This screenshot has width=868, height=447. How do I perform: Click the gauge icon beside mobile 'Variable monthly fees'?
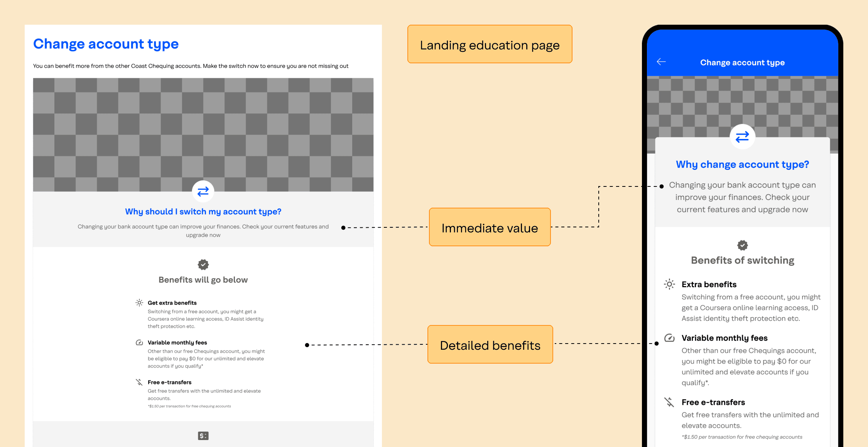point(669,338)
